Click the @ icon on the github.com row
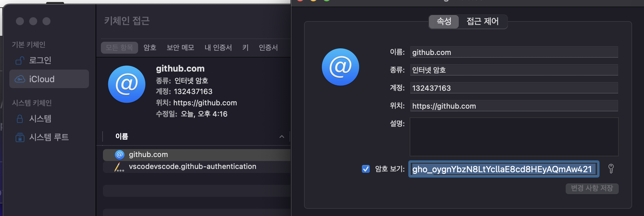 (120, 155)
